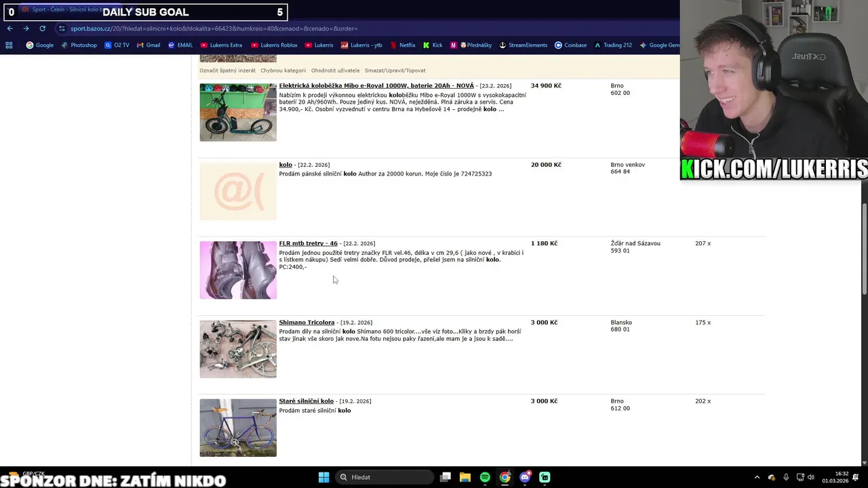868x488 pixels.
Task: Open the Windows Start menu
Action: 323,477
